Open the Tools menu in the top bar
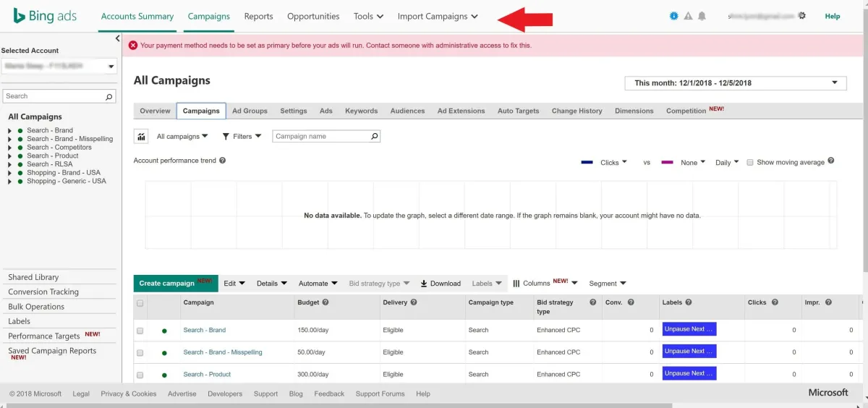This screenshot has width=868, height=408. pos(368,16)
